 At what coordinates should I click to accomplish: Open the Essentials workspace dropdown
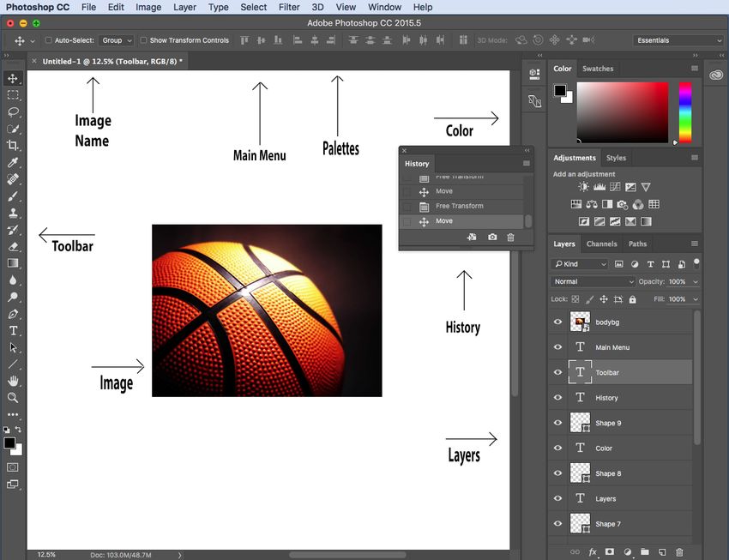pos(678,40)
